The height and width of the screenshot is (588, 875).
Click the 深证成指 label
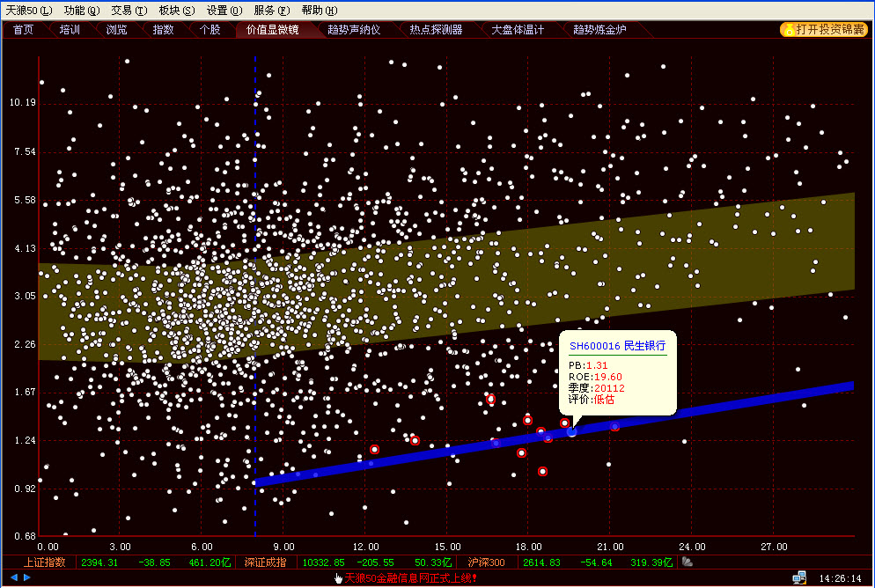pyautogui.click(x=265, y=562)
